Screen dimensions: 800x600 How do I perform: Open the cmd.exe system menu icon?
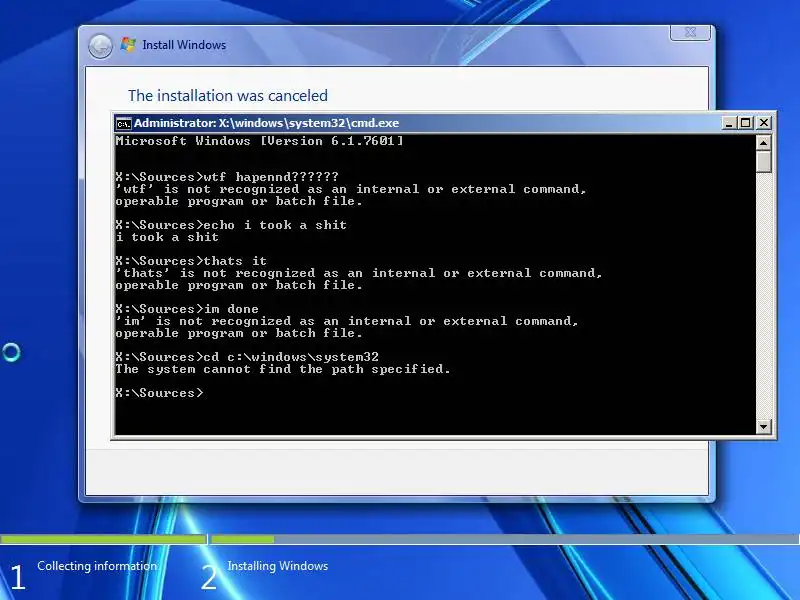pos(123,123)
